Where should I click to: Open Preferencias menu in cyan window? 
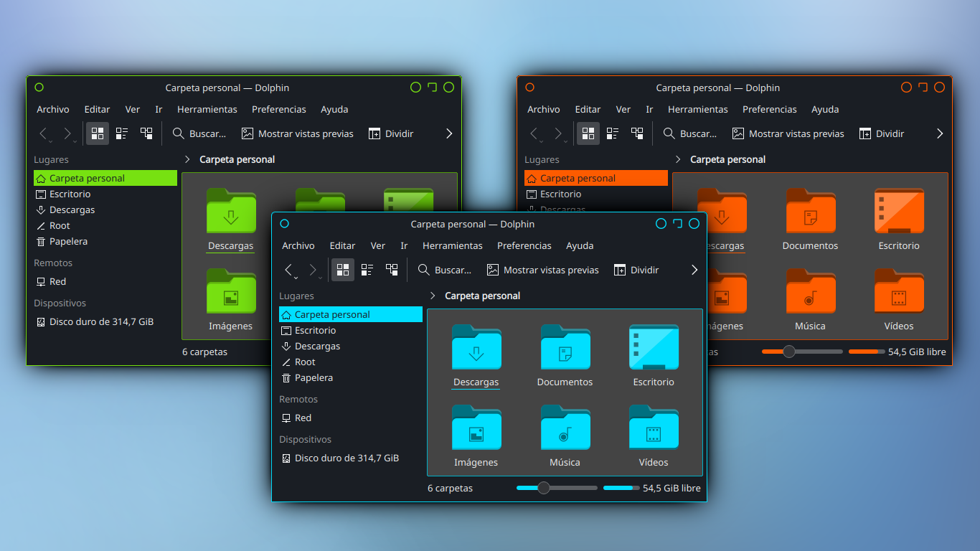point(524,245)
